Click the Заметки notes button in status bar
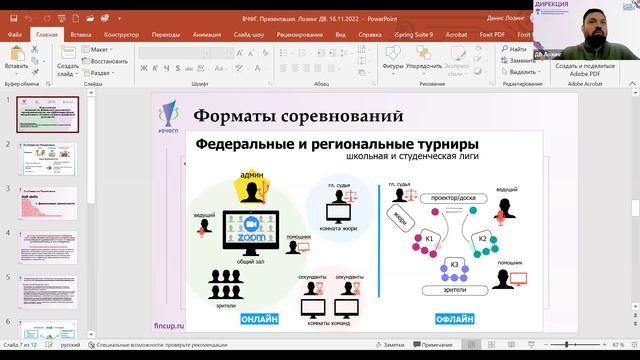This screenshot has width=640, height=360. coord(390,345)
